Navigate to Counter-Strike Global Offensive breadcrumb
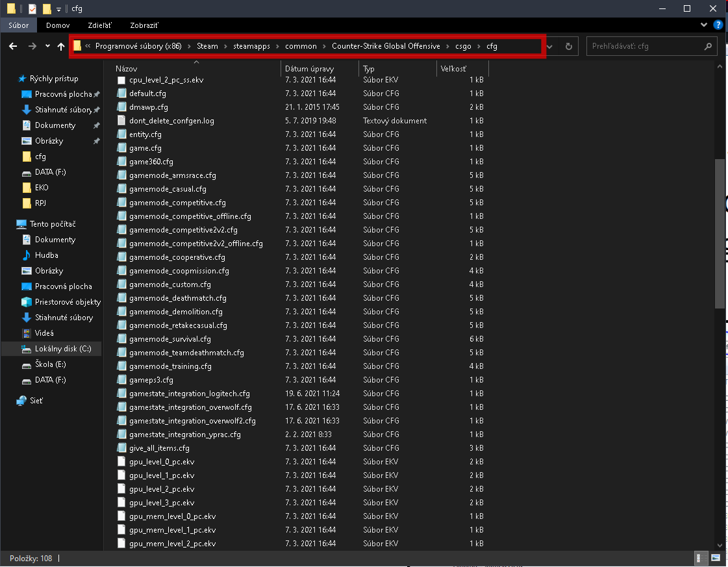The image size is (728, 567). (386, 46)
